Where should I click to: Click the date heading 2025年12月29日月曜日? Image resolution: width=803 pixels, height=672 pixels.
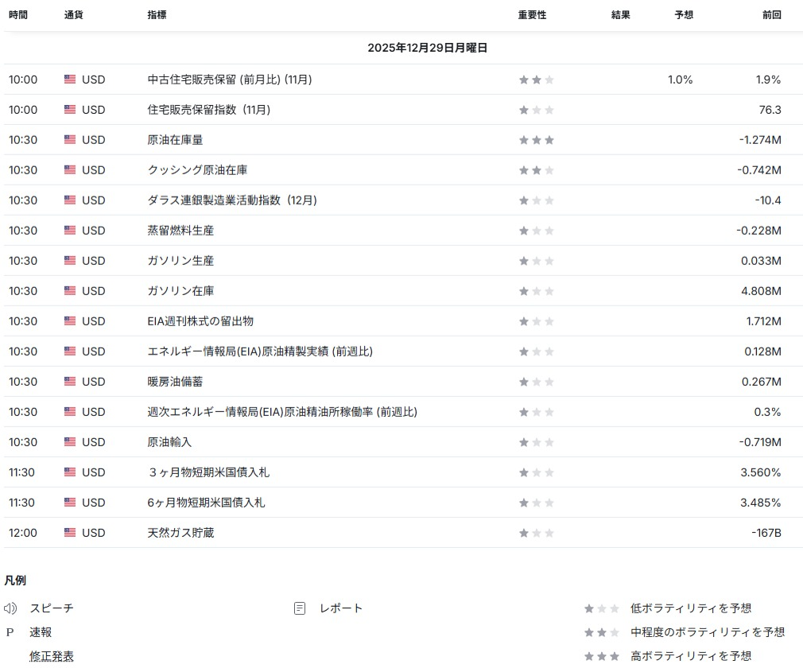pos(427,48)
